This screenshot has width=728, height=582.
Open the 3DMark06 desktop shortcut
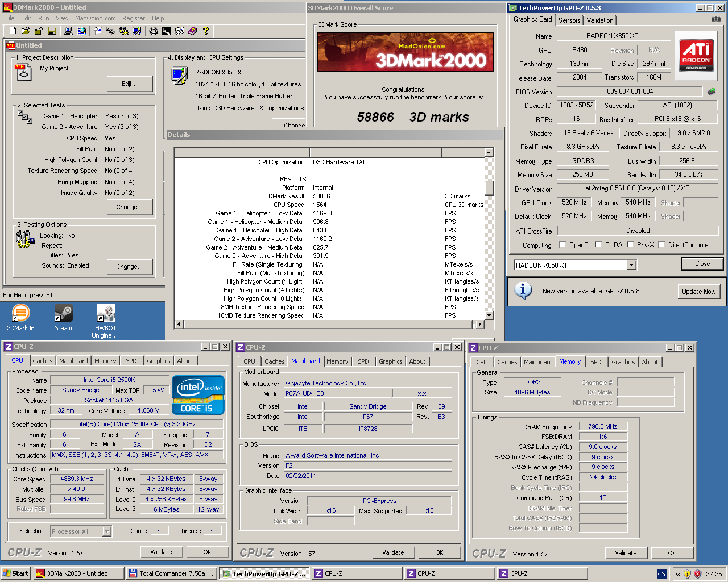point(20,318)
